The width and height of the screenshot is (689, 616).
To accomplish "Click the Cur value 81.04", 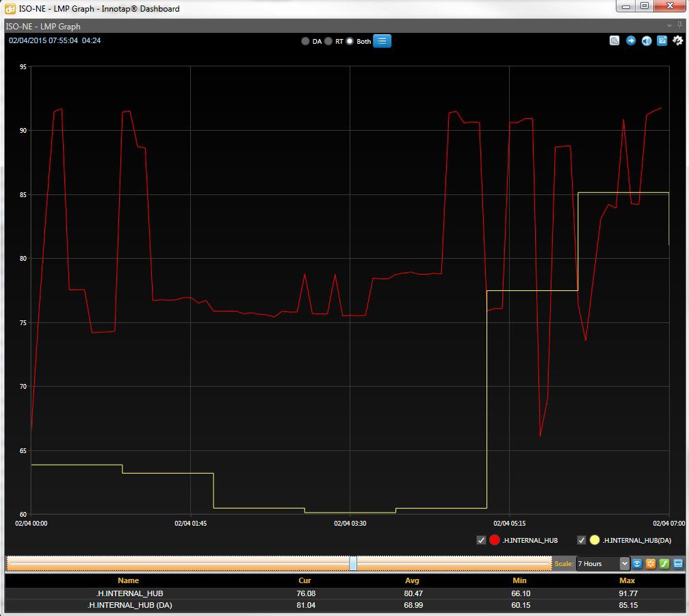I will point(306,606).
